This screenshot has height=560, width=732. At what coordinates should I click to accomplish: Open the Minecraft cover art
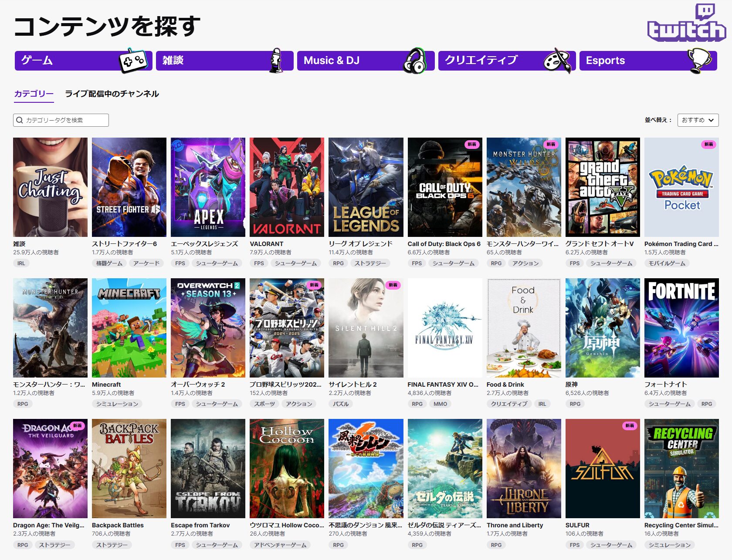click(129, 328)
